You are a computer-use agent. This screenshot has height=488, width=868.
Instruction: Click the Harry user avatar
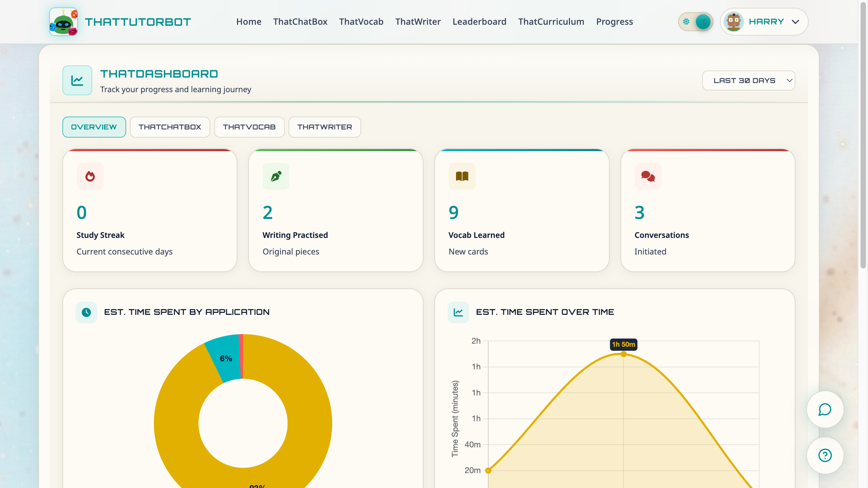pos(734,22)
